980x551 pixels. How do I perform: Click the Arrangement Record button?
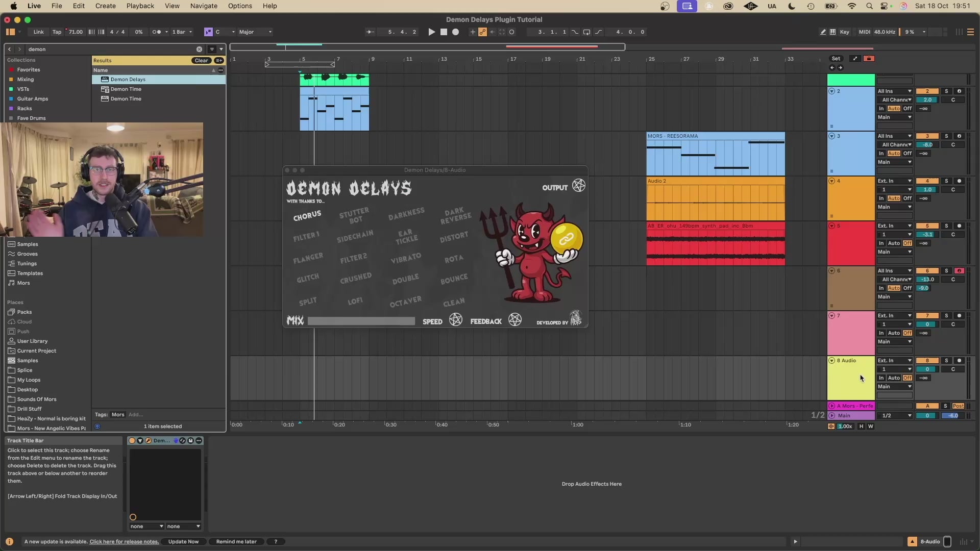(456, 32)
